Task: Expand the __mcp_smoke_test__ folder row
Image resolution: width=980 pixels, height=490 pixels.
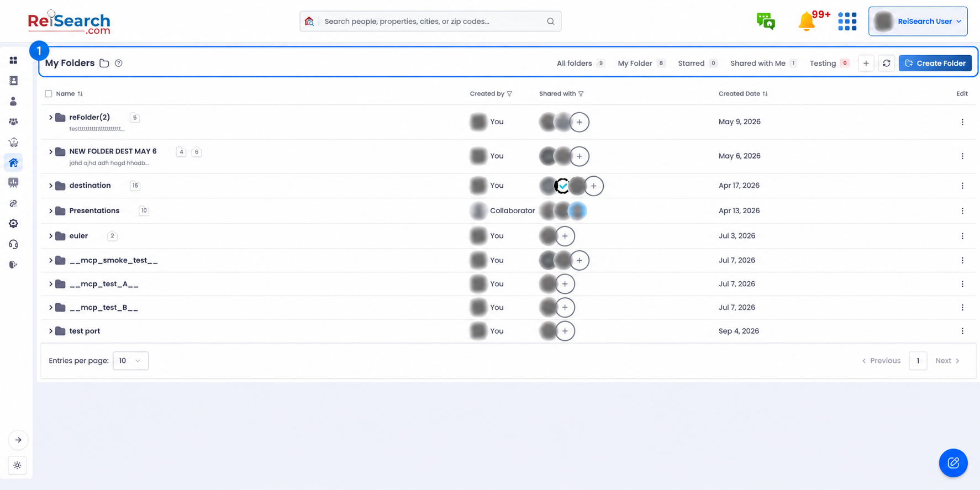Action: click(51, 260)
